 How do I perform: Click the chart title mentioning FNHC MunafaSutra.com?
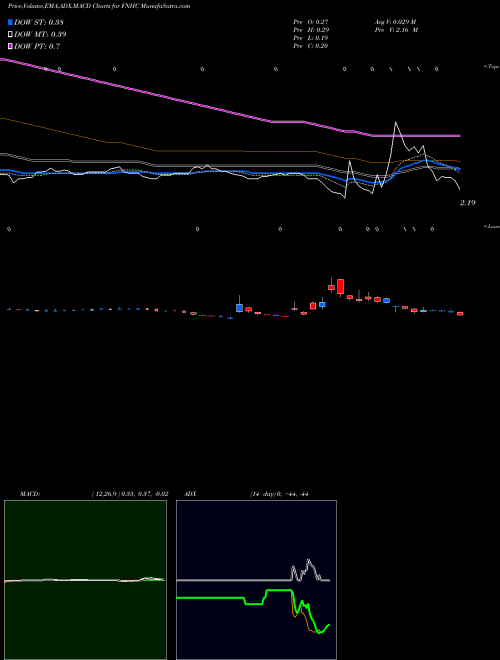(99, 6)
